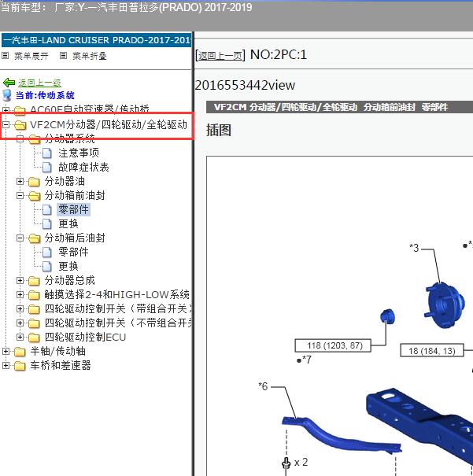Click callout *6 in the illustration
Image resolution: width=473 pixels, height=476 pixels.
(x=263, y=386)
